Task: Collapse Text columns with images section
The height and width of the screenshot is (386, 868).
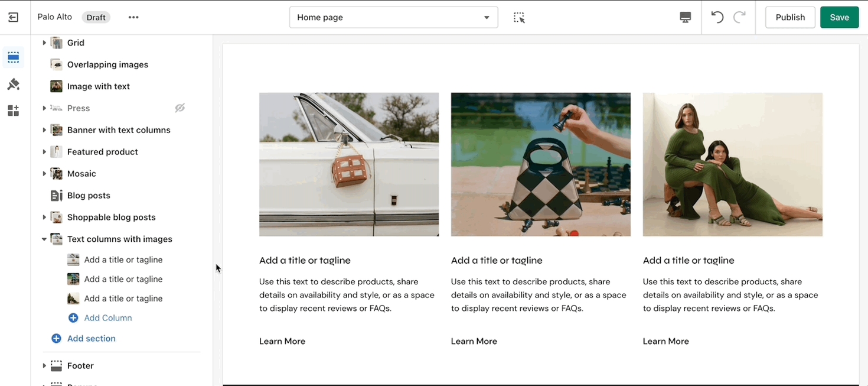Action: [44, 239]
